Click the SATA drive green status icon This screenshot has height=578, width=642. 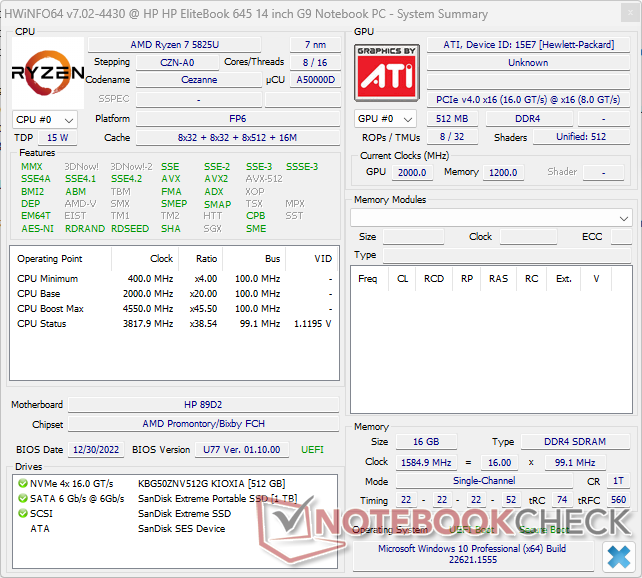click(x=22, y=498)
